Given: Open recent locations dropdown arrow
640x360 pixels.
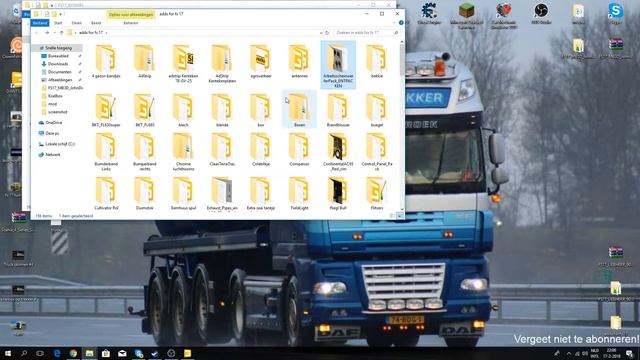Looking at the screenshot, I should (54, 33).
